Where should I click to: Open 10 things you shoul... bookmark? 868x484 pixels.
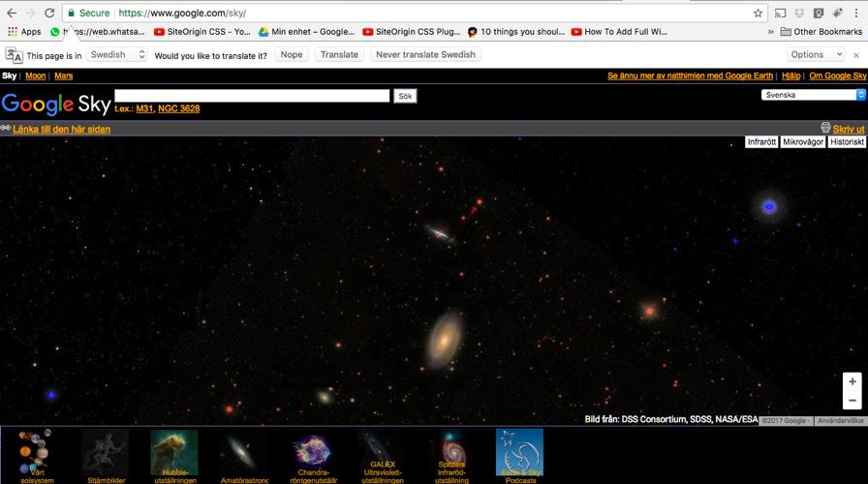516,32
